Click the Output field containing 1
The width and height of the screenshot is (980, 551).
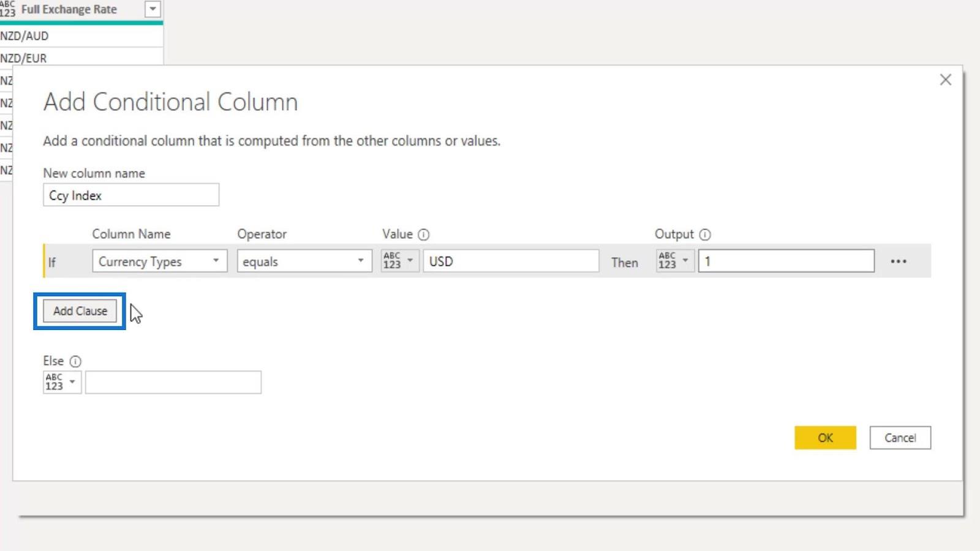[x=786, y=261]
